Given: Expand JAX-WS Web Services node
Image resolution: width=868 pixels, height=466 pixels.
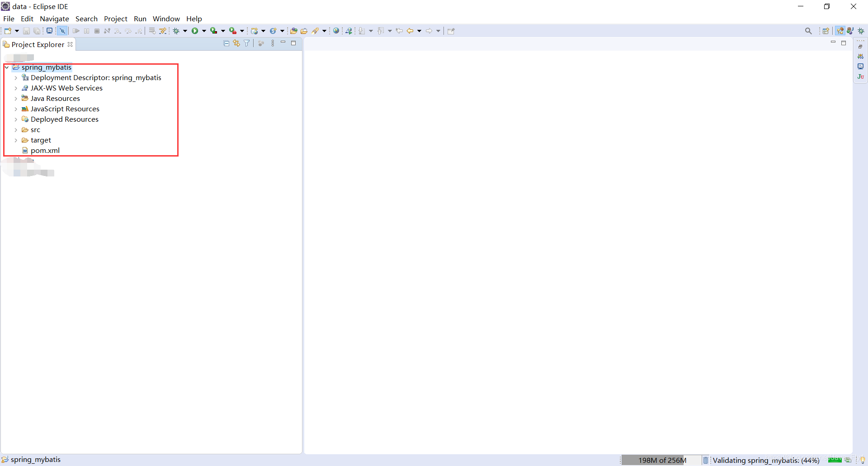Looking at the screenshot, I should pyautogui.click(x=16, y=88).
